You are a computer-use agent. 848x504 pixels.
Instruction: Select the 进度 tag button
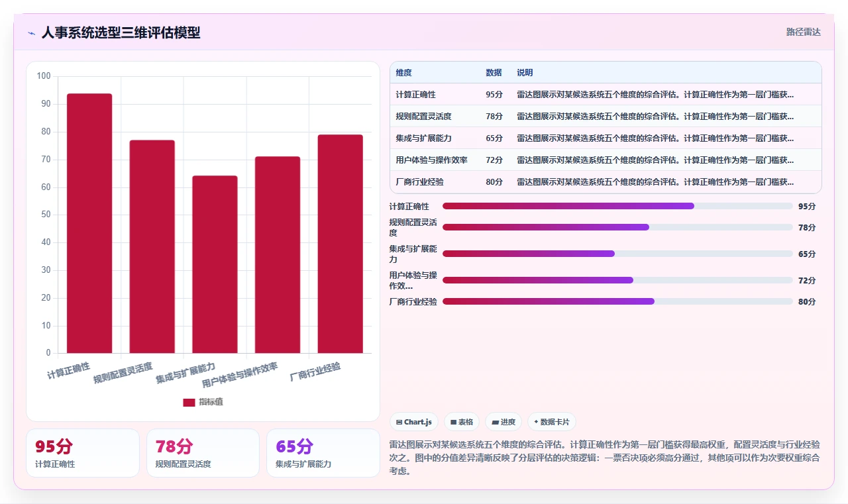click(x=503, y=422)
